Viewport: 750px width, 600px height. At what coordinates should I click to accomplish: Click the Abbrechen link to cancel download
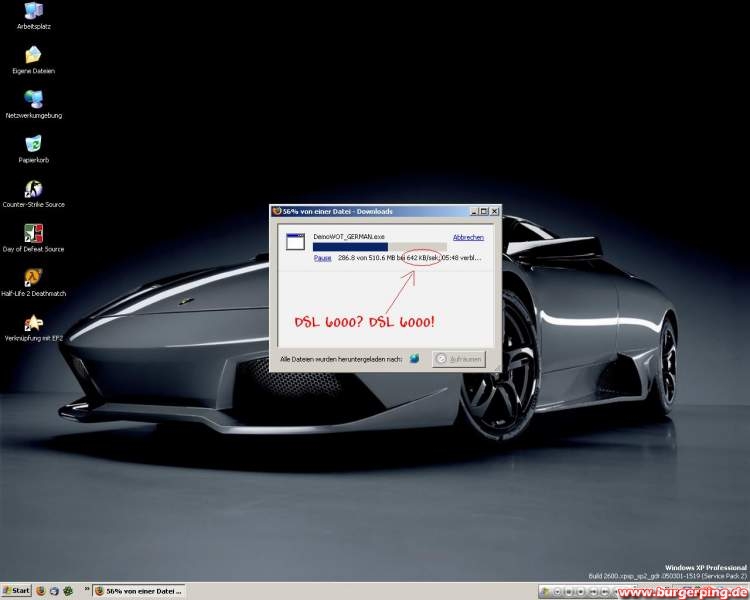coord(468,237)
